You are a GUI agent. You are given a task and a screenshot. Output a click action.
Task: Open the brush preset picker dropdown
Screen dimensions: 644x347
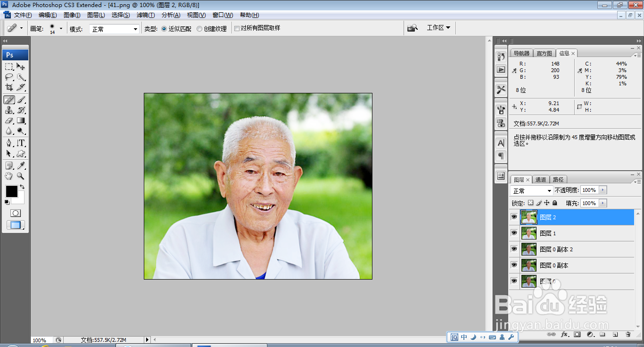pos(61,29)
